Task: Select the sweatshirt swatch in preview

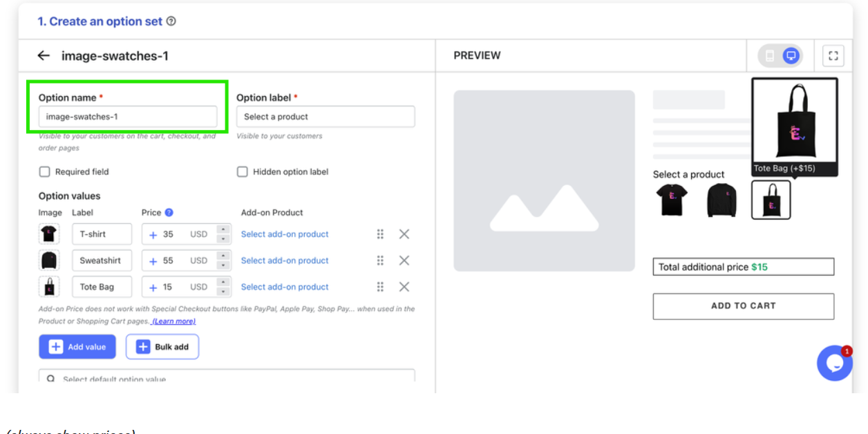Action: [x=721, y=200]
